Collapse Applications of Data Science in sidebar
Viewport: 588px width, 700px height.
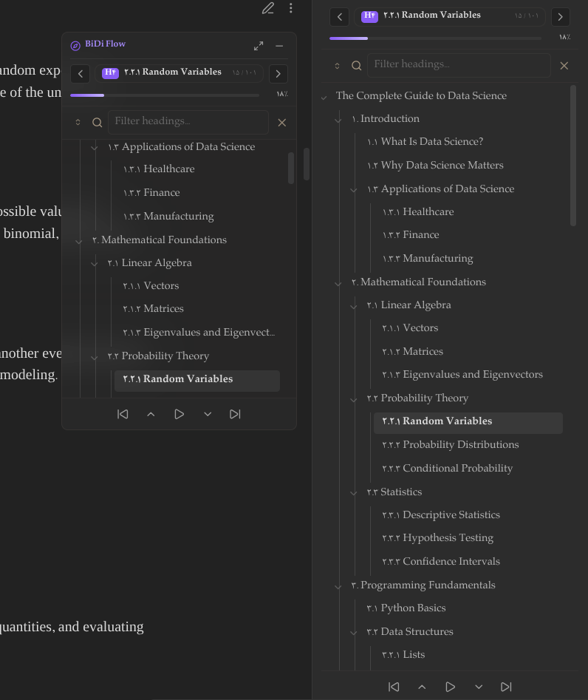354,190
